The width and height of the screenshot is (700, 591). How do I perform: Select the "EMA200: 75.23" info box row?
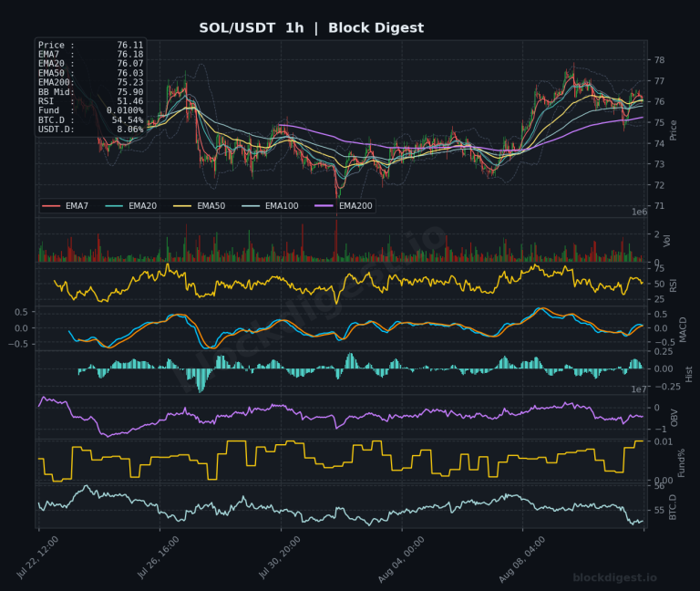(x=90, y=83)
